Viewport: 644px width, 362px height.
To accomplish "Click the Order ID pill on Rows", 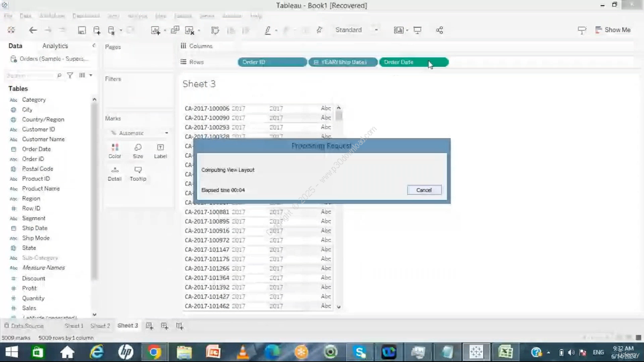I will click(x=272, y=62).
